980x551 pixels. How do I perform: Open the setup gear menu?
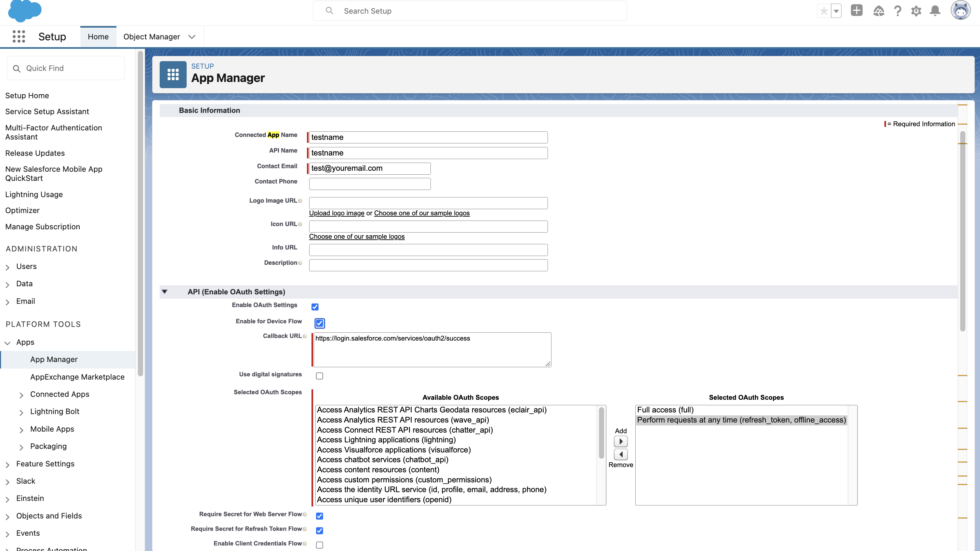click(x=917, y=11)
